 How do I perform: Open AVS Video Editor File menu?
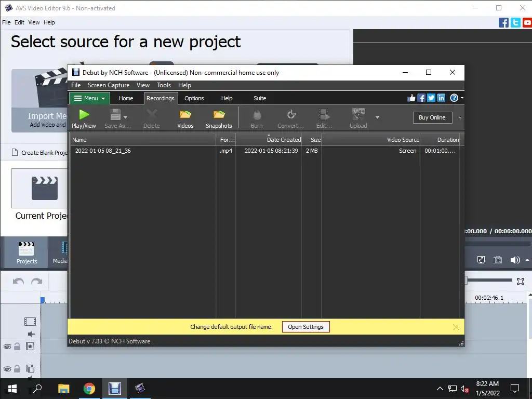[x=6, y=22]
